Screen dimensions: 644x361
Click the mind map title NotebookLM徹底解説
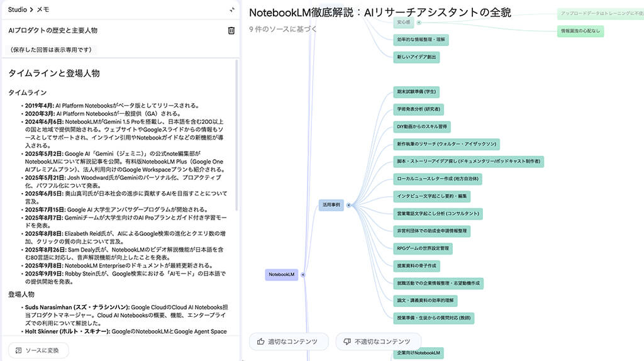click(x=380, y=13)
